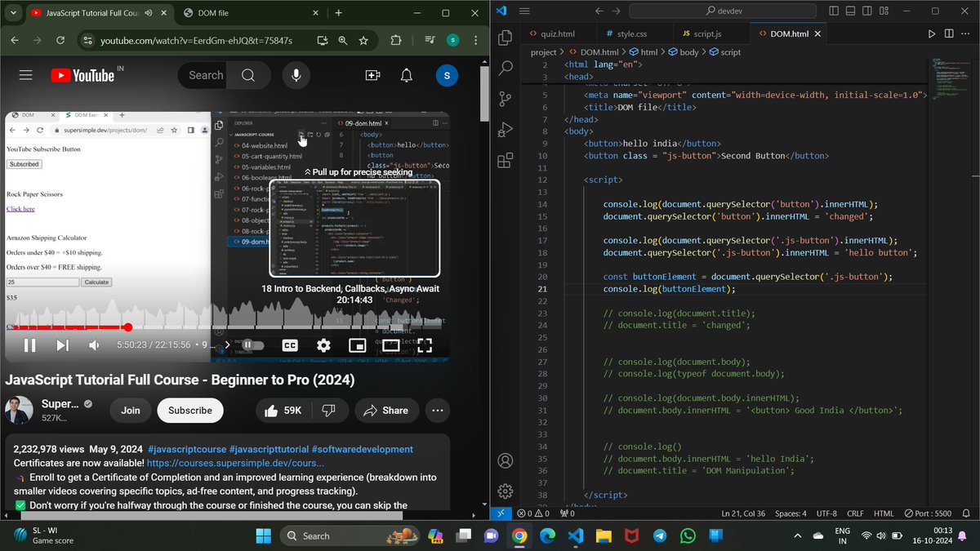Click the VS Code hamburger menu icon
This screenshot has height=551, width=980.
(x=523, y=11)
